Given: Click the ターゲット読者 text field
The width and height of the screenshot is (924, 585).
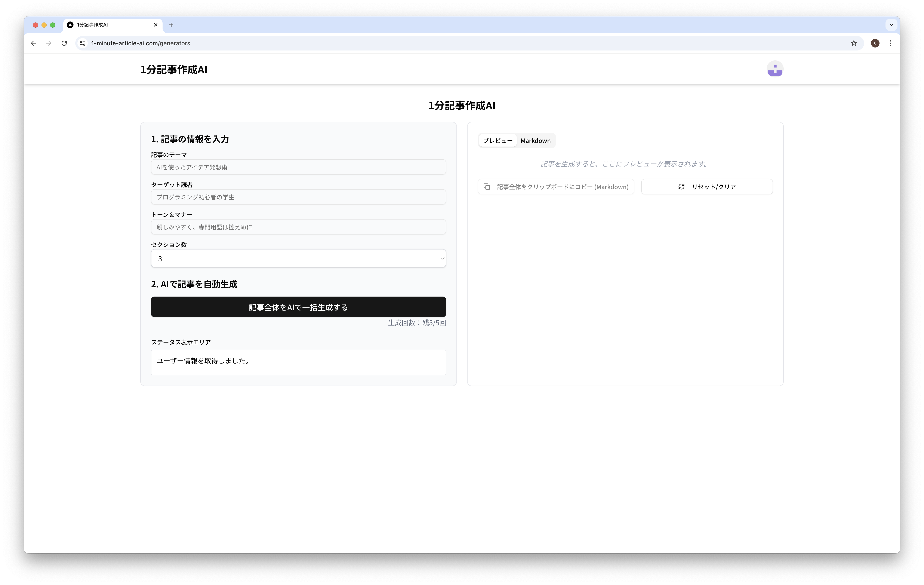Looking at the screenshot, I should (298, 197).
